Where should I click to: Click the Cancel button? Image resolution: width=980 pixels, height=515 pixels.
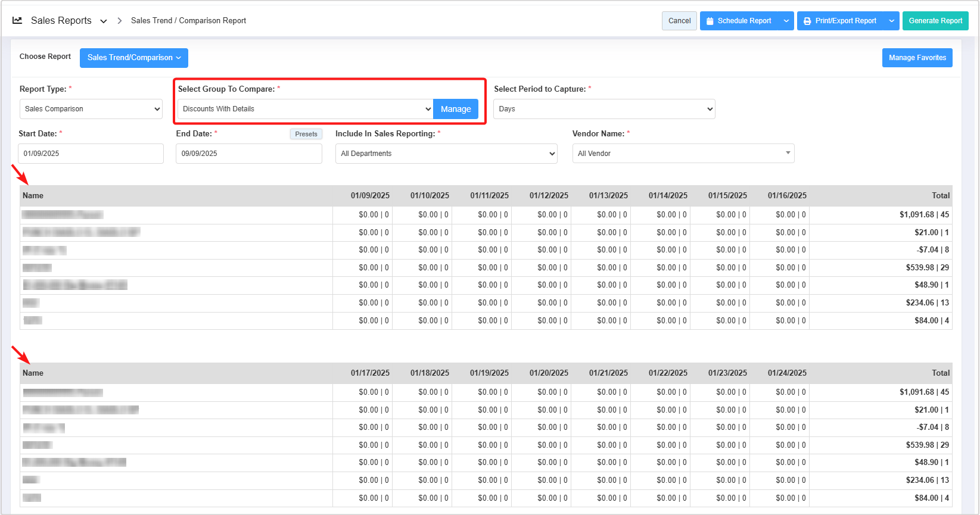pyautogui.click(x=679, y=21)
